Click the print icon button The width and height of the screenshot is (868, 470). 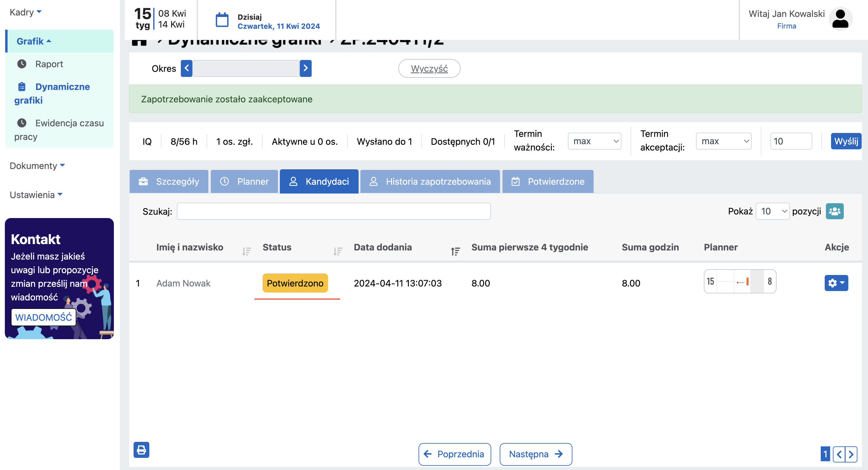point(141,450)
